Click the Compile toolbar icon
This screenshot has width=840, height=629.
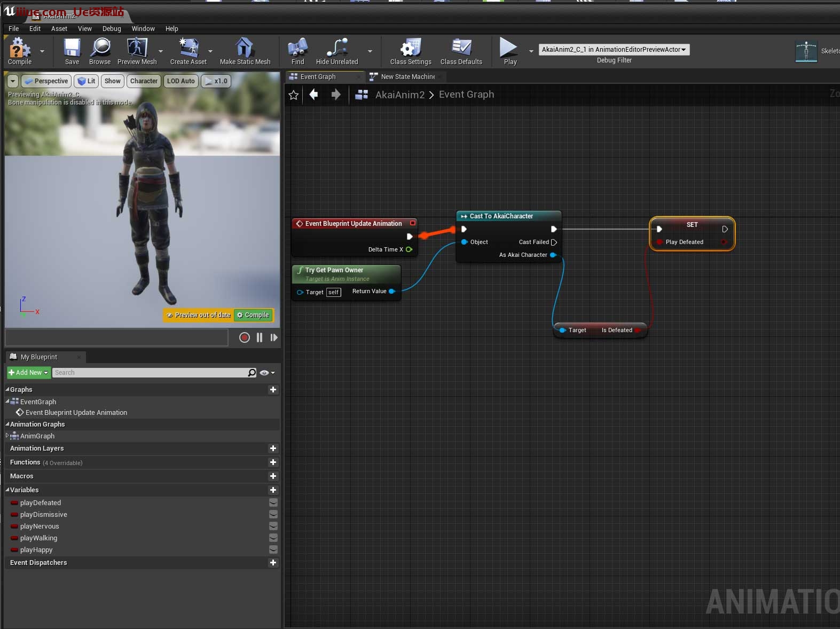pyautogui.click(x=20, y=49)
